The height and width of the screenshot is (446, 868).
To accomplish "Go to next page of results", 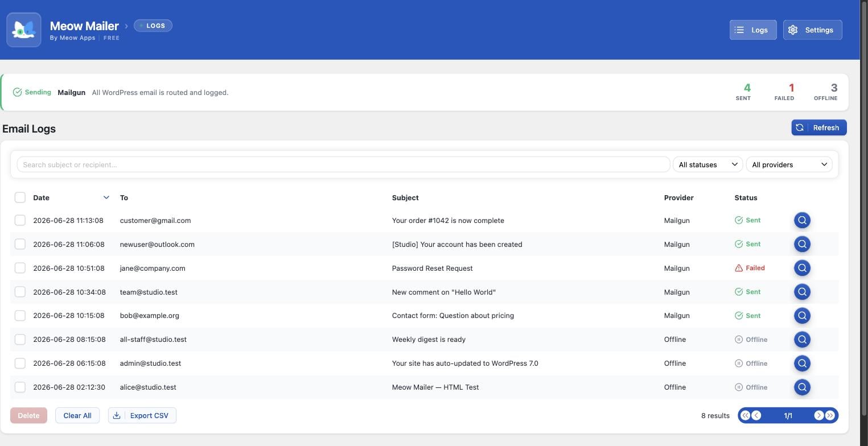I will [x=819, y=415].
